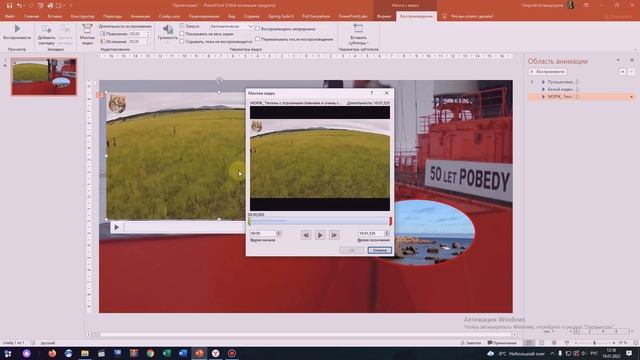This screenshot has height=360, width=640.
Task: Click the zoom slider in status bar
Action: (594, 343)
